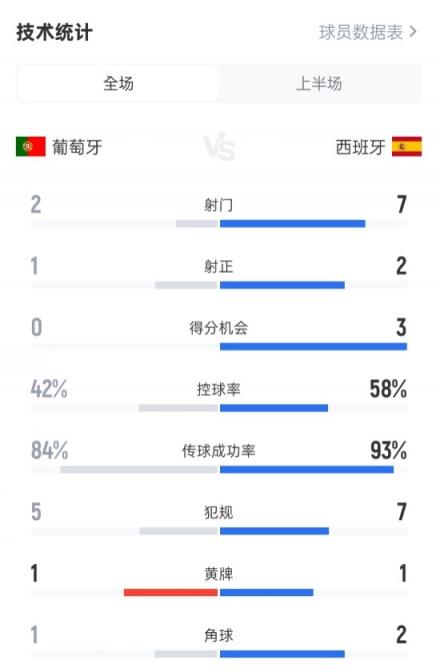Click the 角球 stat label
The image size is (440, 672).
coord(219,635)
